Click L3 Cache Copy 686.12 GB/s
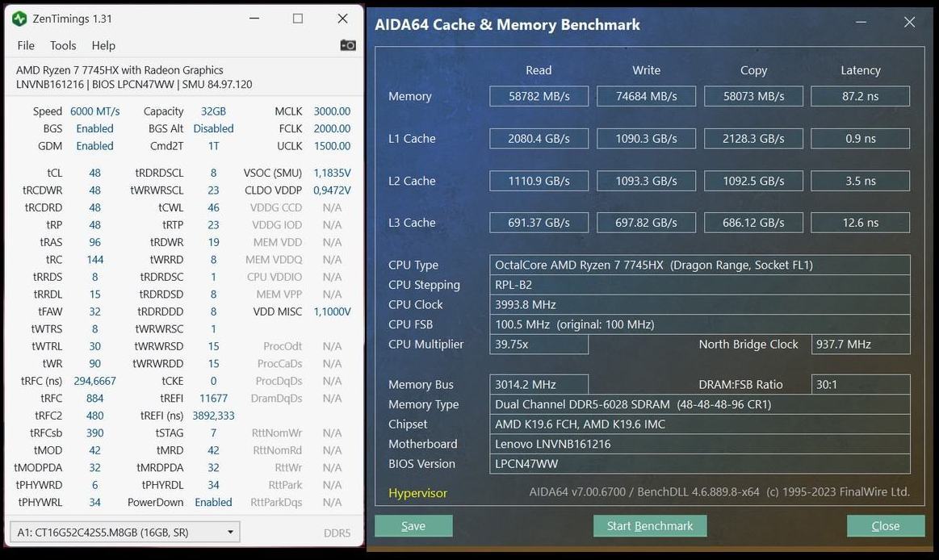 [x=753, y=223]
